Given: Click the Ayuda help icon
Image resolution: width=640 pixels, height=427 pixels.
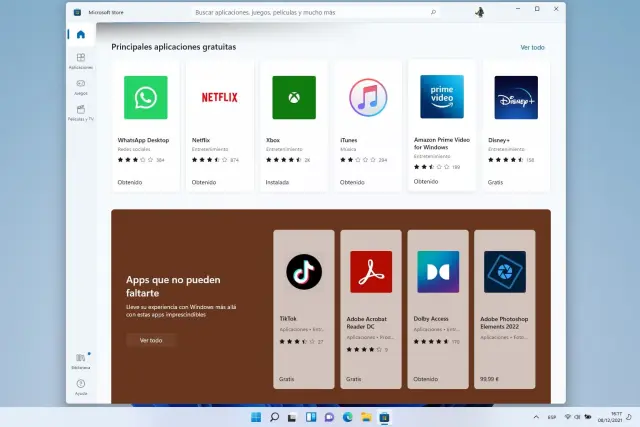Looking at the screenshot, I should coord(81,385).
